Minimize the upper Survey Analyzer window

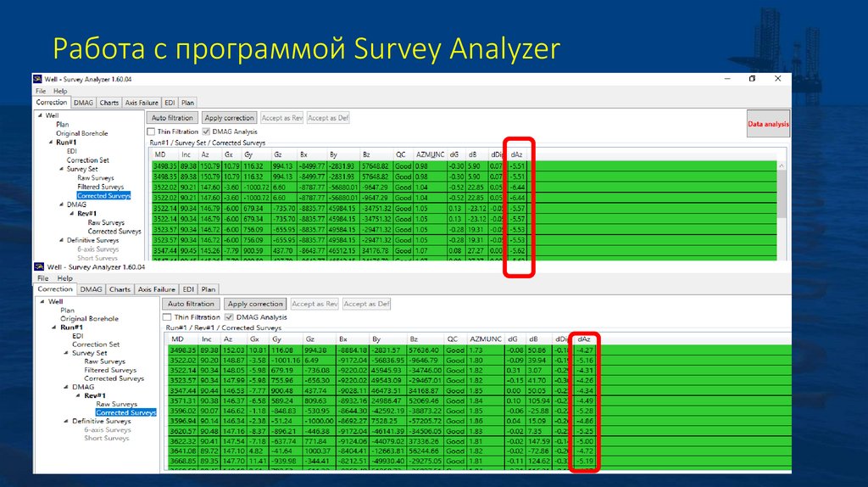pos(727,79)
